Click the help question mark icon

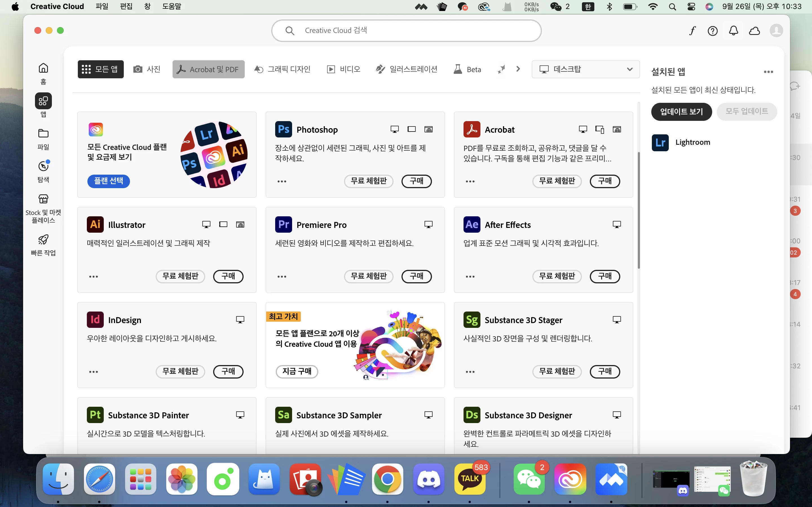pos(713,31)
